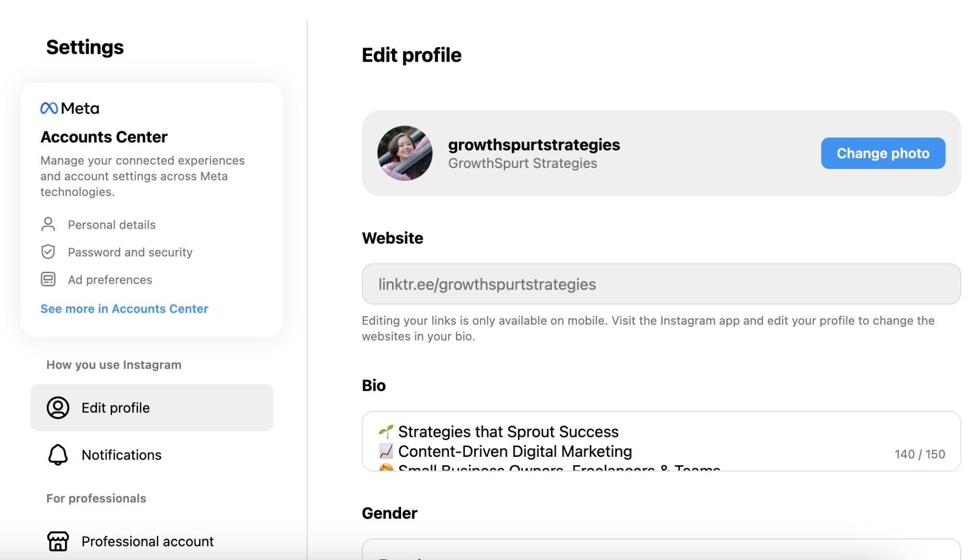
Task: Click the profile photo thumbnail
Action: [405, 153]
